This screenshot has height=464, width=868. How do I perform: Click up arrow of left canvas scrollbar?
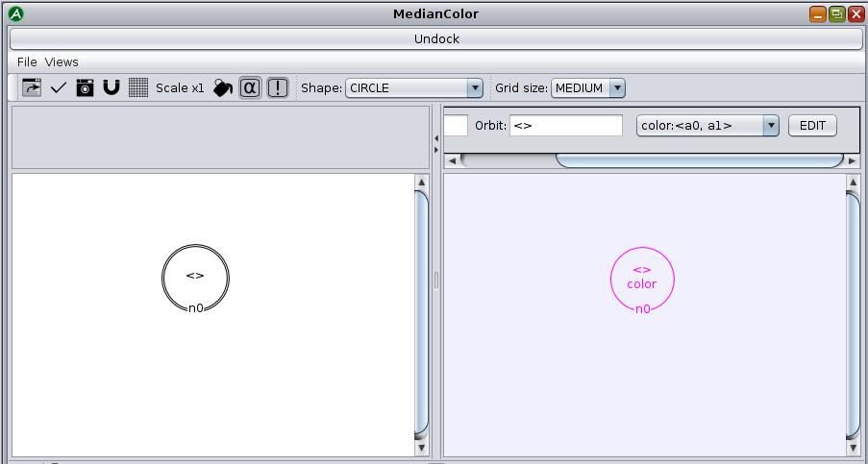point(421,182)
